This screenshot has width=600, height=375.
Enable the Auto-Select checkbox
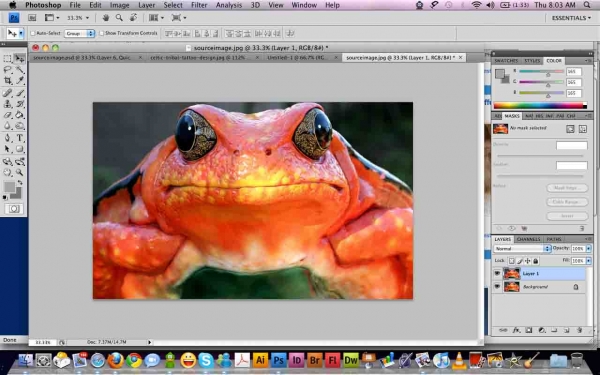33,33
